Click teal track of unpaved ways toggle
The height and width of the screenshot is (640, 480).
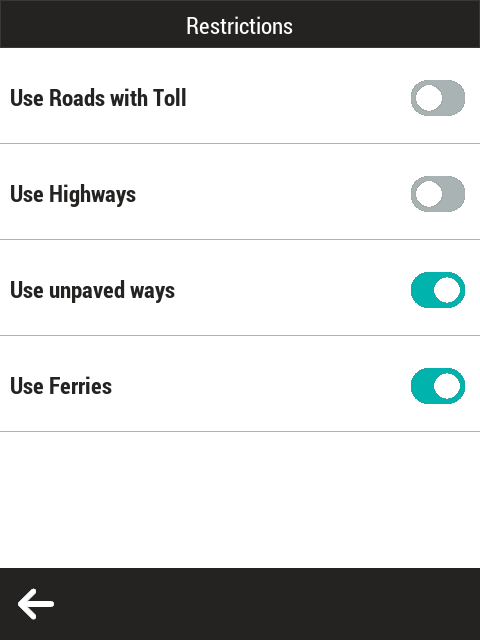422,290
